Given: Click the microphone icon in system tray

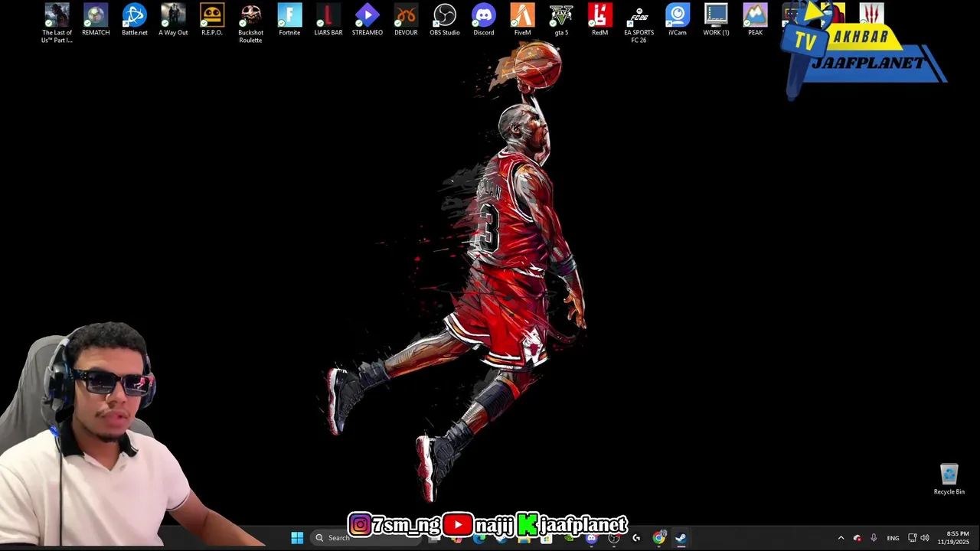Looking at the screenshot, I should pyautogui.click(x=874, y=538).
